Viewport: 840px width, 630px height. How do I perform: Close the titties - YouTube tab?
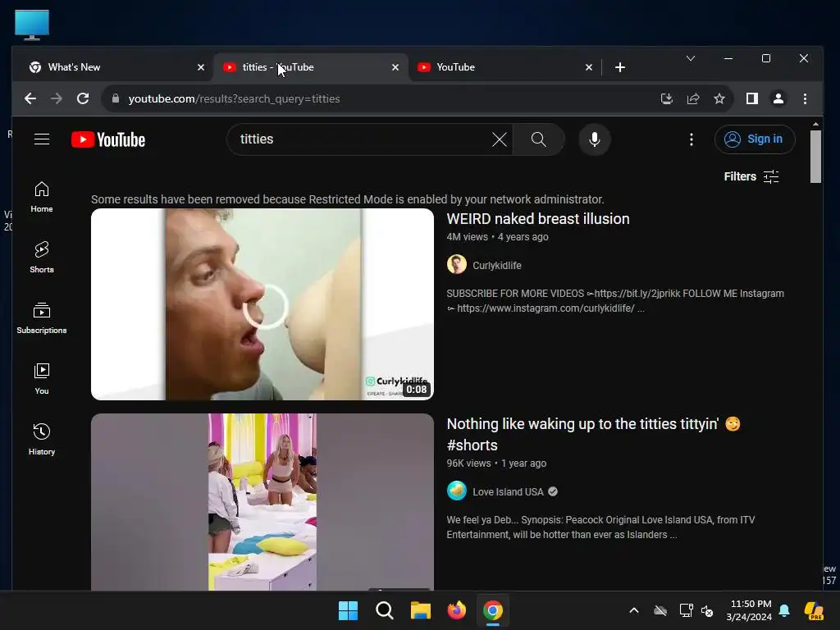click(395, 67)
